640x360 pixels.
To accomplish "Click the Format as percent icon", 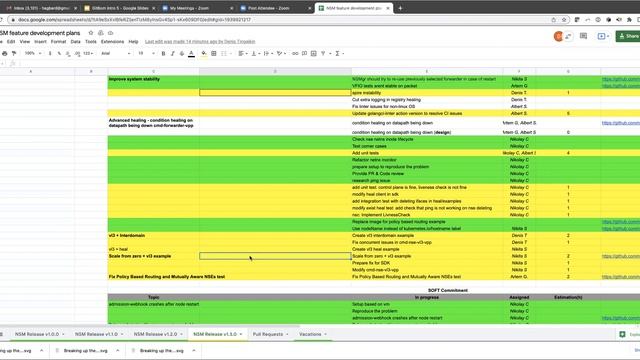I will pyautogui.click(x=59, y=53).
